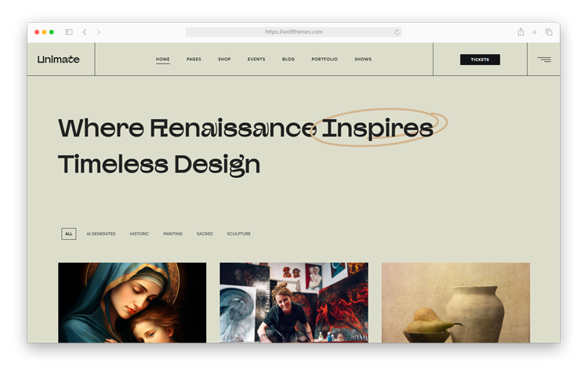Screen dimensions: 588x374
Task: Click the circled word Inspires
Action: [x=378, y=129]
